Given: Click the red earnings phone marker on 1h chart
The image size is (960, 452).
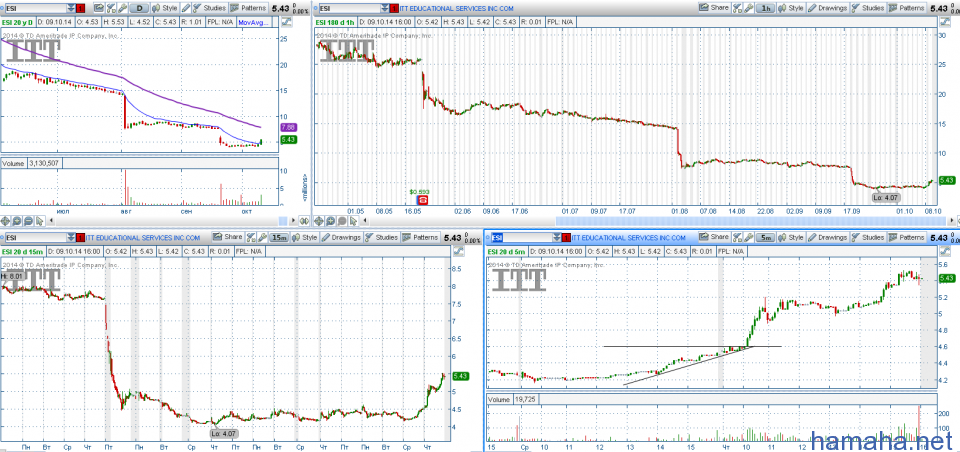Looking at the screenshot, I should pos(422,199).
